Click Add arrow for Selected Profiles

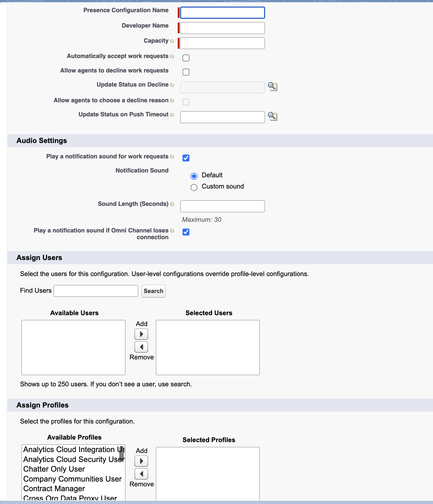141,461
